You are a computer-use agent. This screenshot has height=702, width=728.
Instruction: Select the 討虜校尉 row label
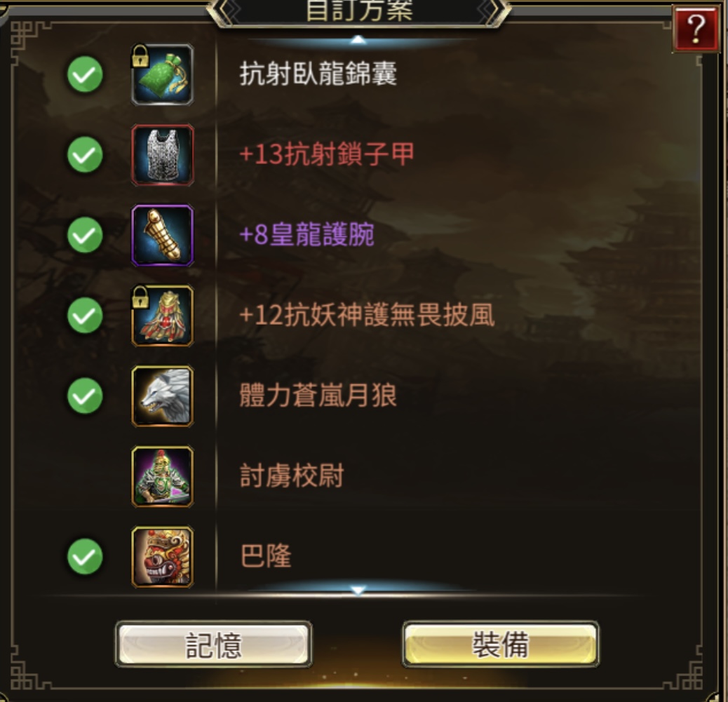click(x=292, y=476)
